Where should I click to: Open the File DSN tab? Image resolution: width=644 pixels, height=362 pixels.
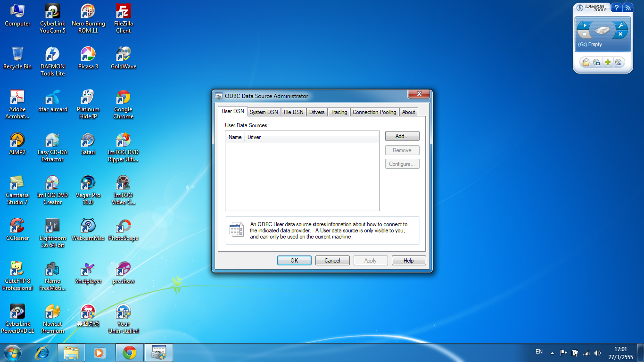click(293, 112)
